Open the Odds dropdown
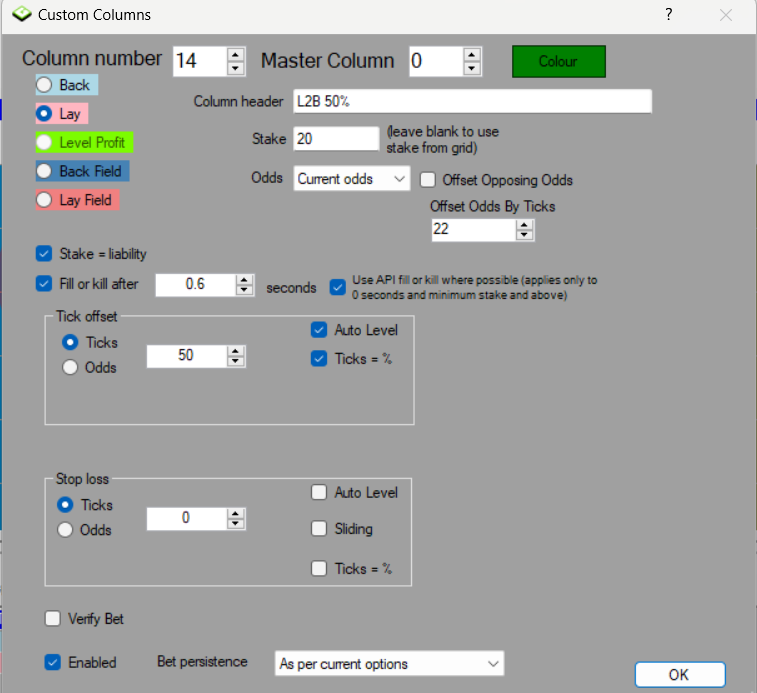757x693 pixels. pyautogui.click(x=351, y=179)
